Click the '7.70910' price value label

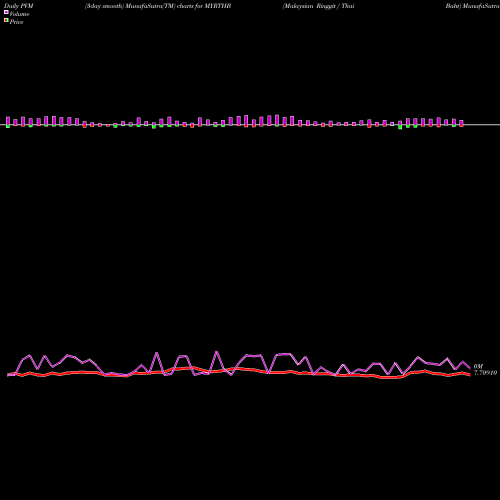point(485,373)
